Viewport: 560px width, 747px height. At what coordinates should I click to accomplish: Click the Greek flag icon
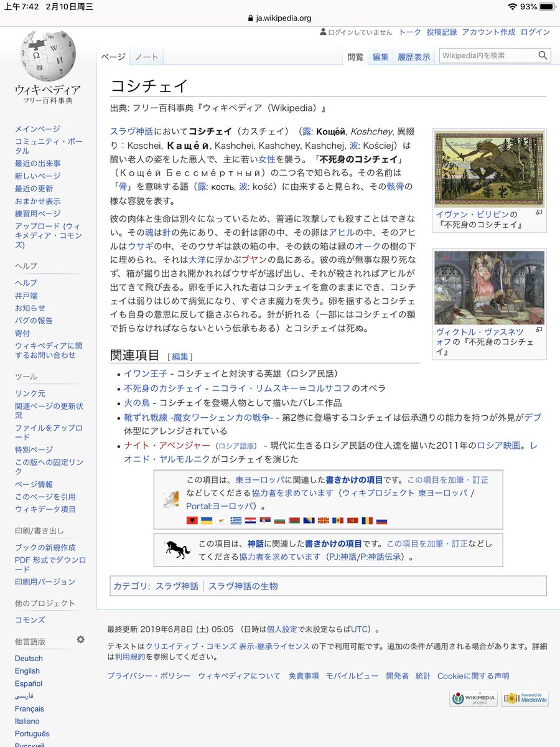pyautogui.click(x=235, y=520)
